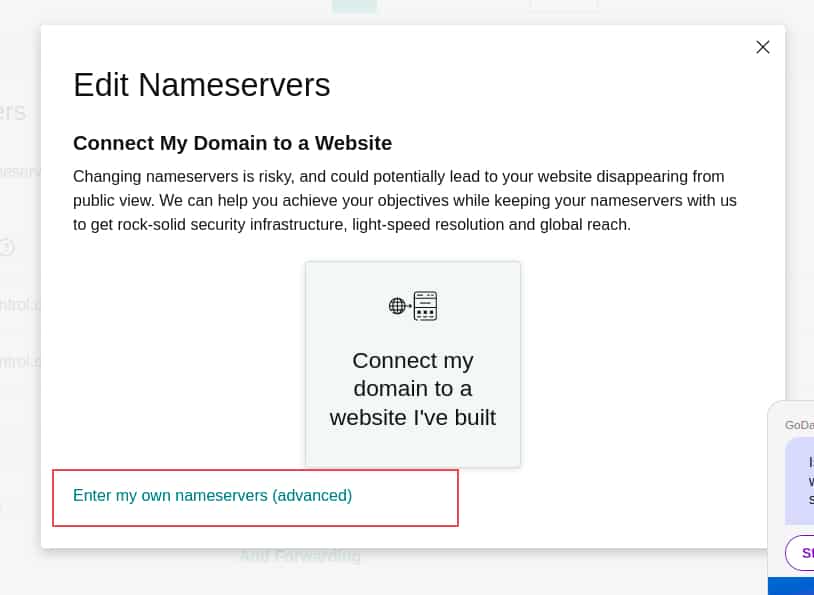This screenshot has width=814, height=595.
Task: Click the globe icon in the card
Action: pos(397,306)
